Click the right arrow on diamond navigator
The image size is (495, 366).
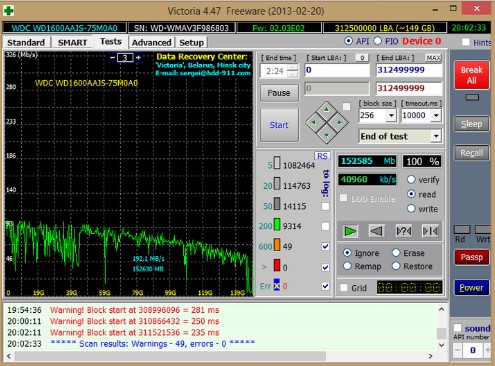click(x=340, y=122)
